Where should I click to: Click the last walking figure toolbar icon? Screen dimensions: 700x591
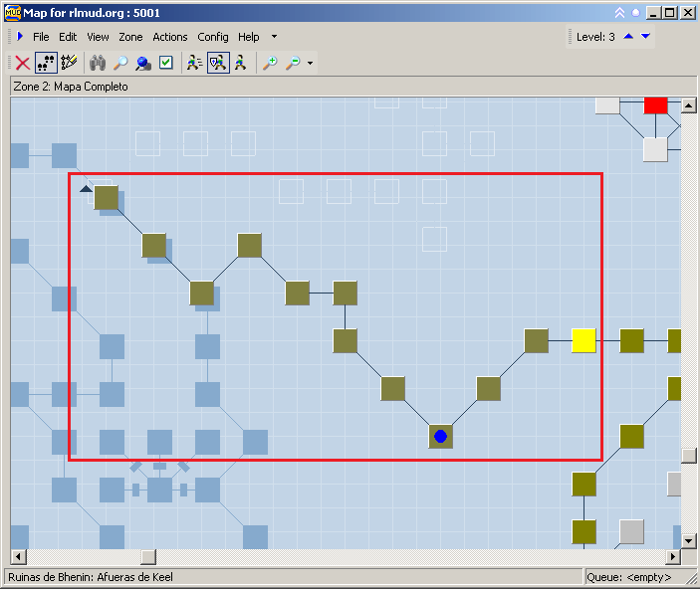[x=241, y=63]
